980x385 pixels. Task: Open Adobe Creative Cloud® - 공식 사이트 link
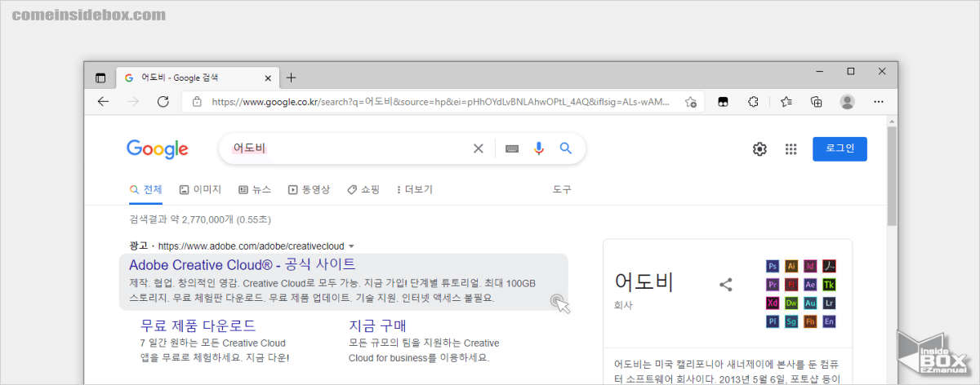[x=243, y=264]
